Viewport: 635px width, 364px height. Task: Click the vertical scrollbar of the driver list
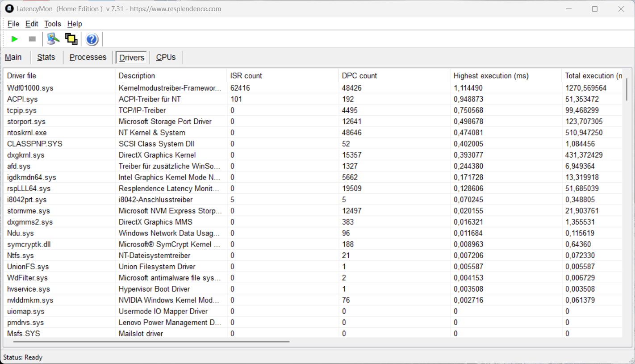[x=627, y=89]
